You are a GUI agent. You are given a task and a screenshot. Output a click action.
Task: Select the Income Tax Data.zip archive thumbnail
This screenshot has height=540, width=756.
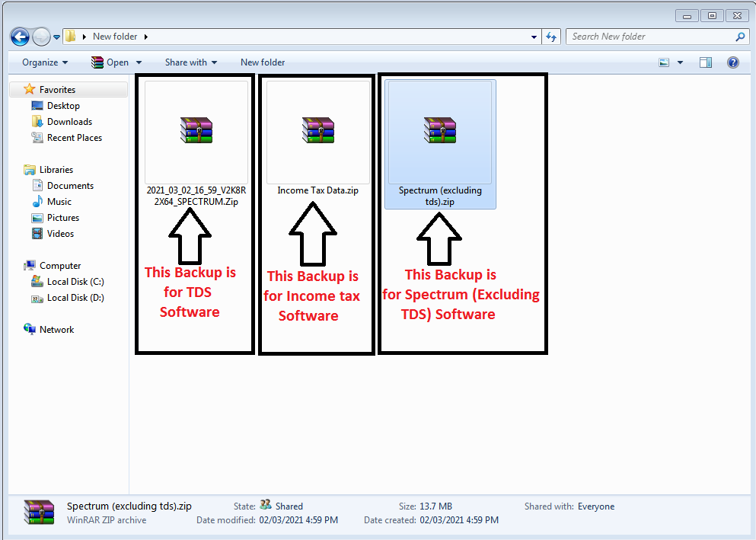[x=318, y=132]
